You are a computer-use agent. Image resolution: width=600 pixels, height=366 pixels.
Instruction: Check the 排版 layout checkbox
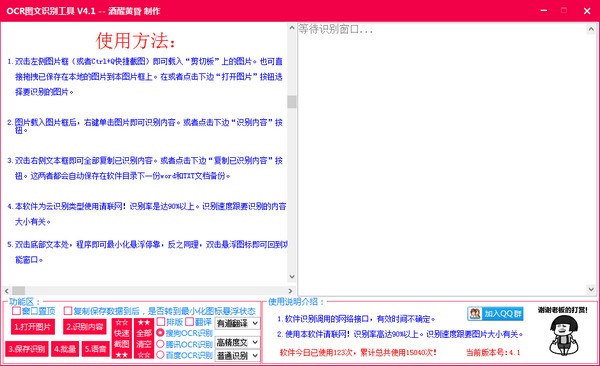(x=161, y=322)
